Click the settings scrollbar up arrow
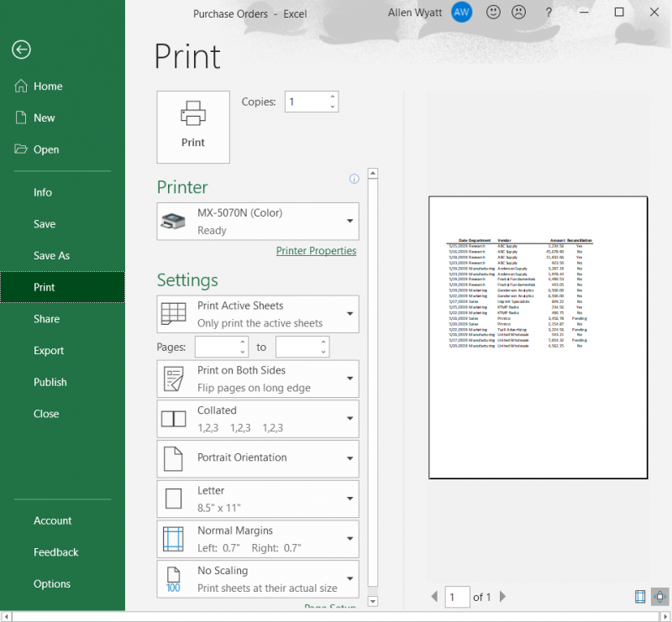This screenshot has height=622, width=672. pyautogui.click(x=373, y=174)
